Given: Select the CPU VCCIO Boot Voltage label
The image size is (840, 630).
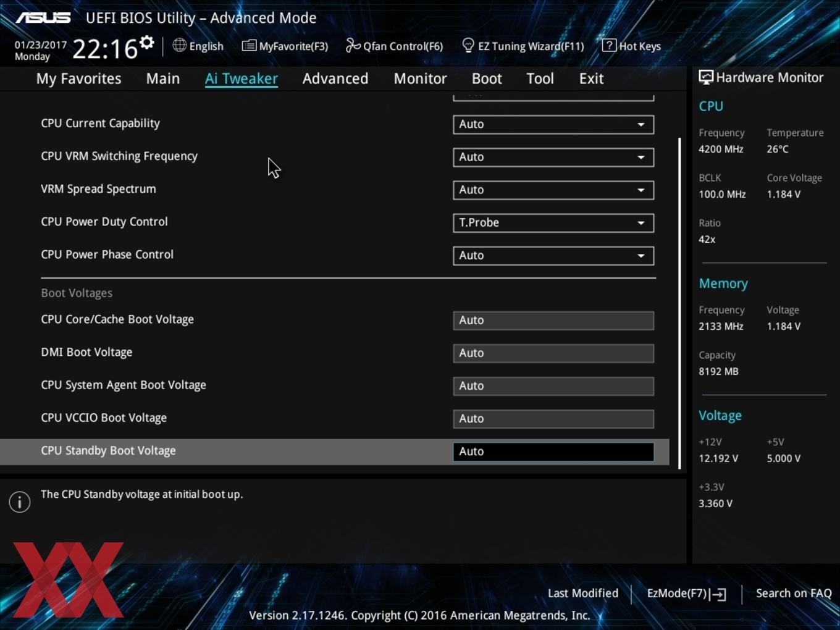Looking at the screenshot, I should pos(104,418).
